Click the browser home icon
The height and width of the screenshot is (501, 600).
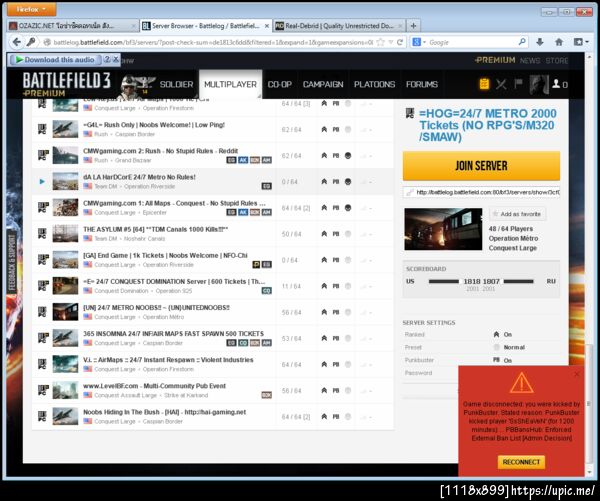[x=559, y=42]
